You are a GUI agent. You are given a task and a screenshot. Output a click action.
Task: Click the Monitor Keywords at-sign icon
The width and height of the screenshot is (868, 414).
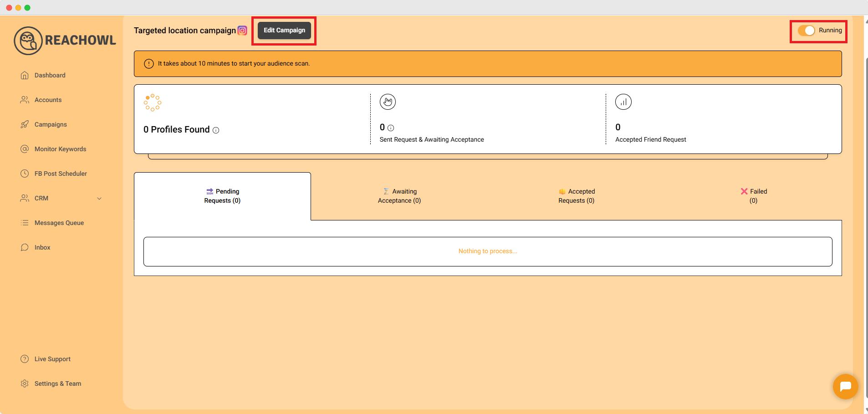[25, 149]
